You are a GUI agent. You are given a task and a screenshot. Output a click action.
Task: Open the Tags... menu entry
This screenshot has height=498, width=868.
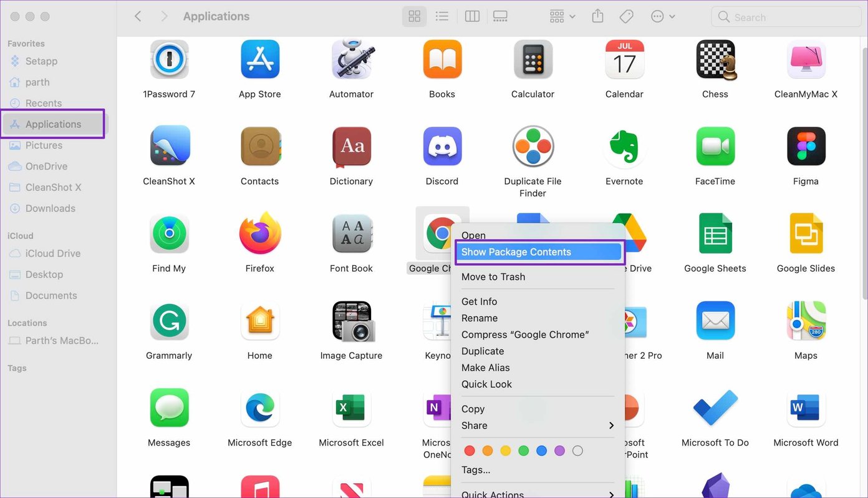[538, 470]
